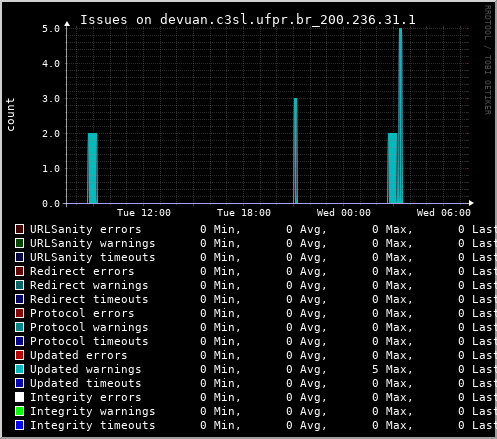Select the Integrity timeouts blue swatch
497x439 pixels.
pos(19,425)
